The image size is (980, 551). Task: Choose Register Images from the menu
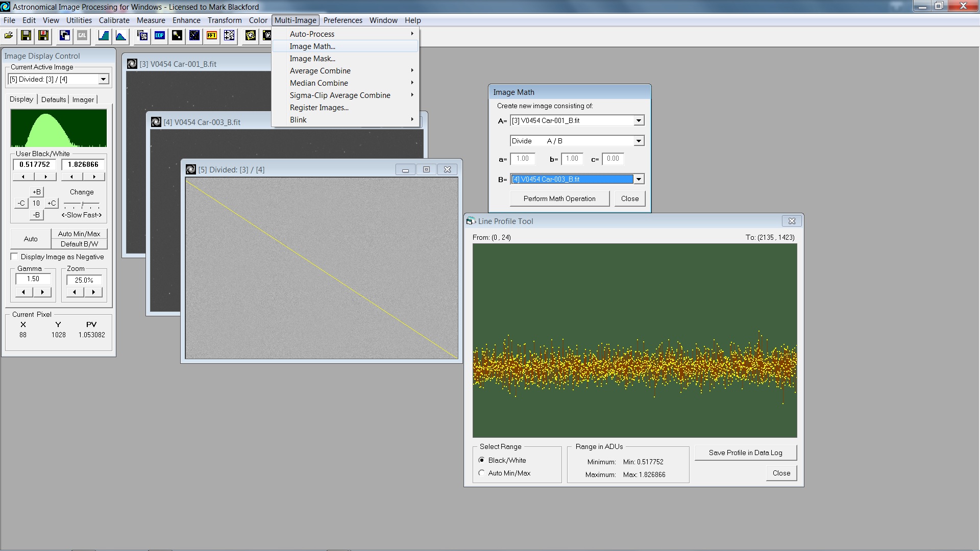319,108
